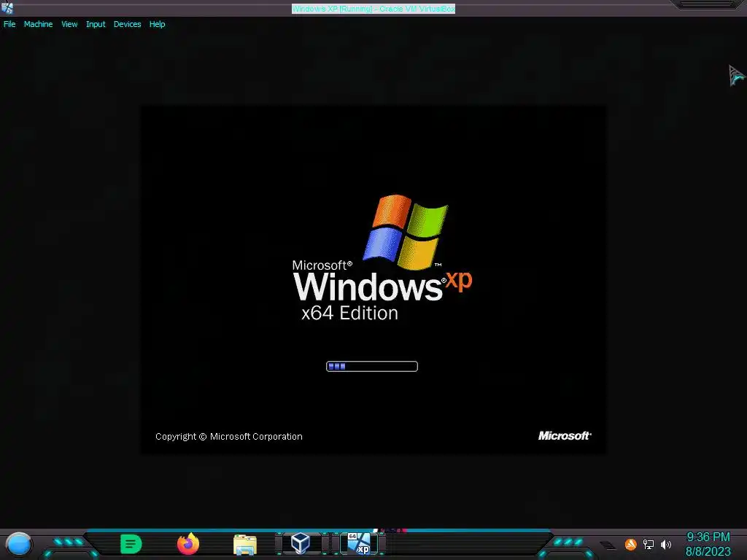Image resolution: width=747 pixels, height=560 pixels.
Task: Launch Firefox from the taskbar
Action: (x=188, y=544)
